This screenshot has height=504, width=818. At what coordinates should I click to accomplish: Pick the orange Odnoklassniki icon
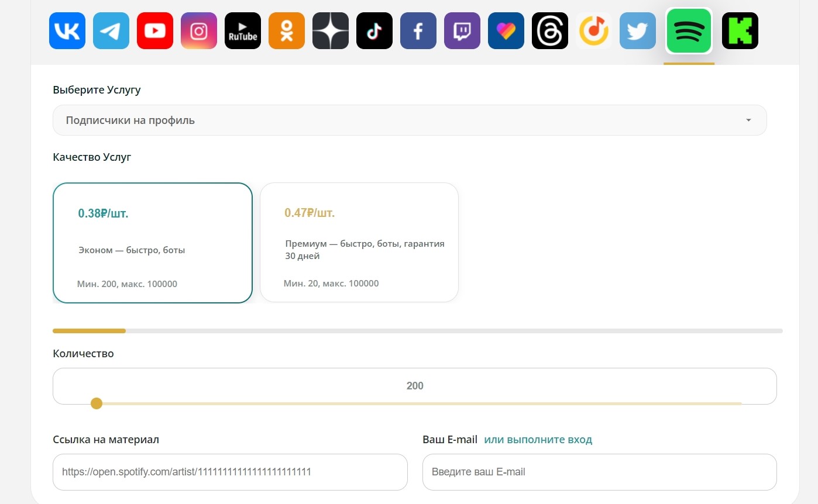287,31
